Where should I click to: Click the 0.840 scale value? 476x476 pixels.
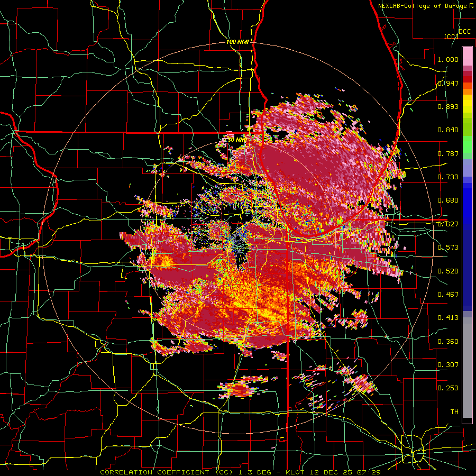tap(448, 130)
